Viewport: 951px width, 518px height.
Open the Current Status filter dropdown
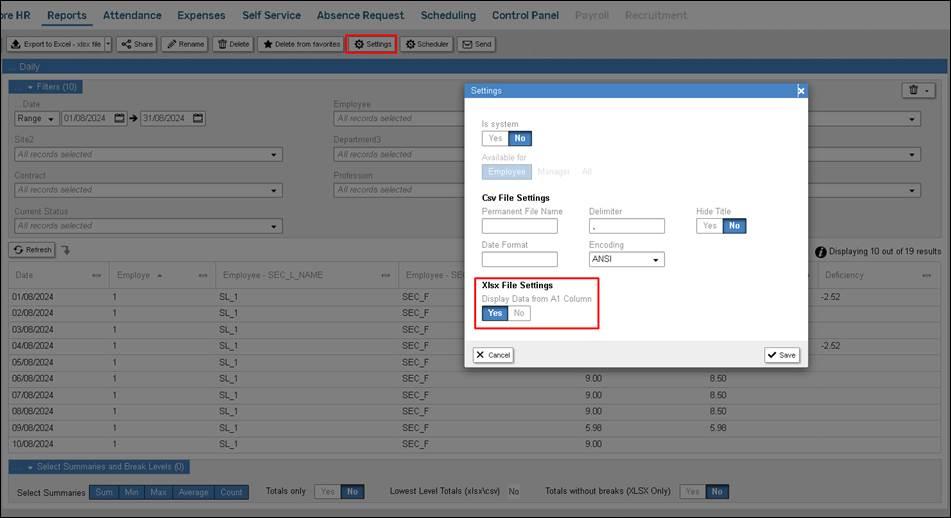[148, 226]
